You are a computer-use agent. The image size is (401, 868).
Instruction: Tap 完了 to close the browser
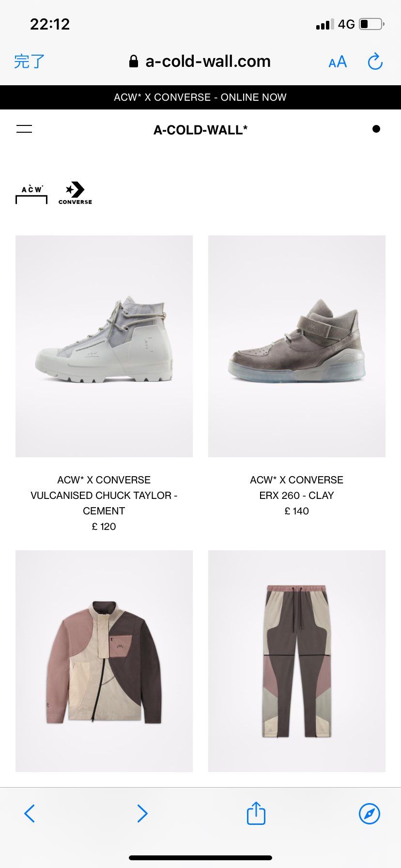pos(29,62)
